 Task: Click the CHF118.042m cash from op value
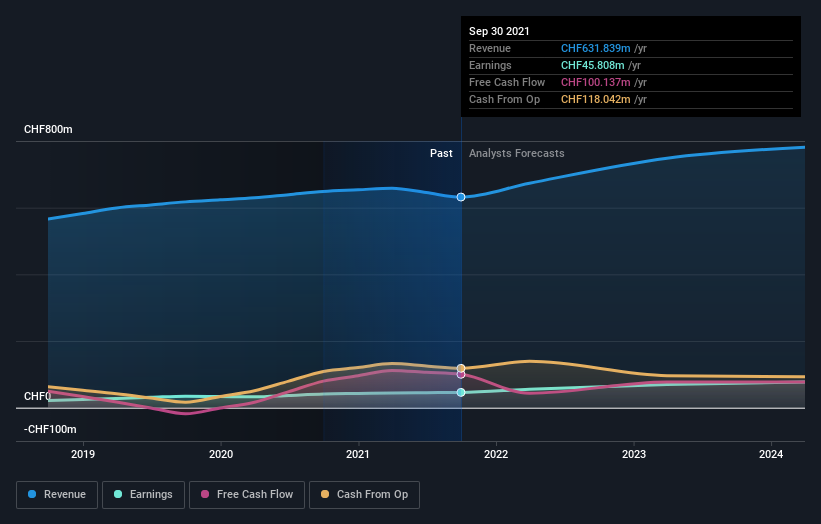(x=595, y=99)
